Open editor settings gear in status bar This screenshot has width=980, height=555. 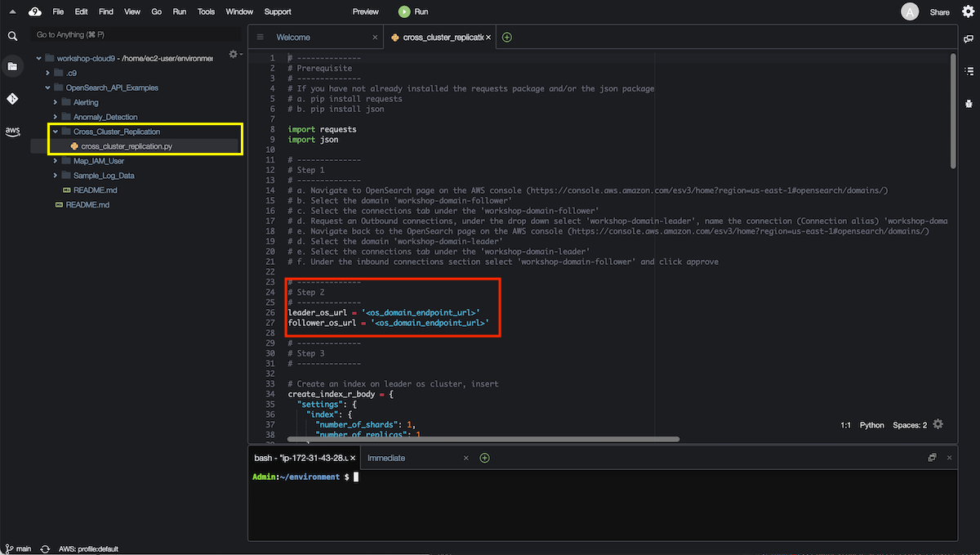click(938, 424)
